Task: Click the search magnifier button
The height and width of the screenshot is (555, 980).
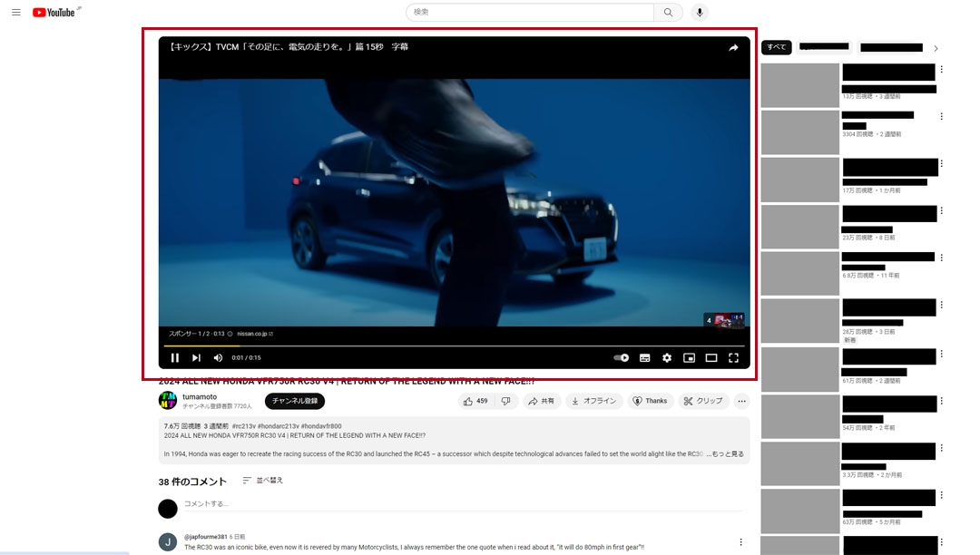Action: point(668,12)
